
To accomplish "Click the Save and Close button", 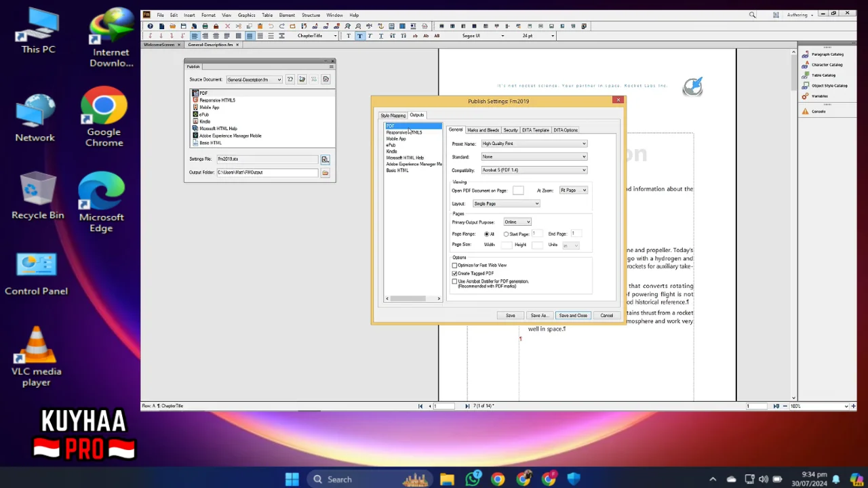I will (573, 315).
